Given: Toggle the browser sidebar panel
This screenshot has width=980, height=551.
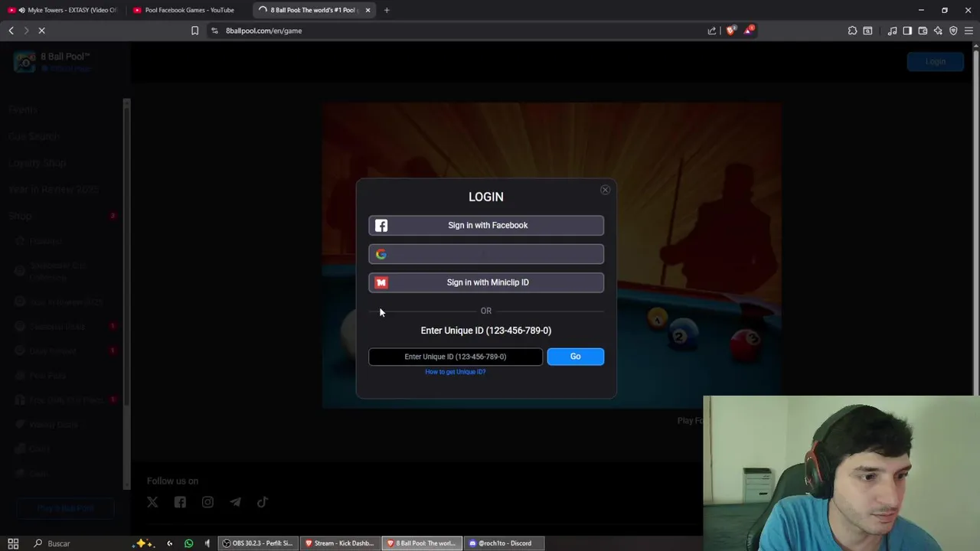Looking at the screenshot, I should pyautogui.click(x=907, y=31).
